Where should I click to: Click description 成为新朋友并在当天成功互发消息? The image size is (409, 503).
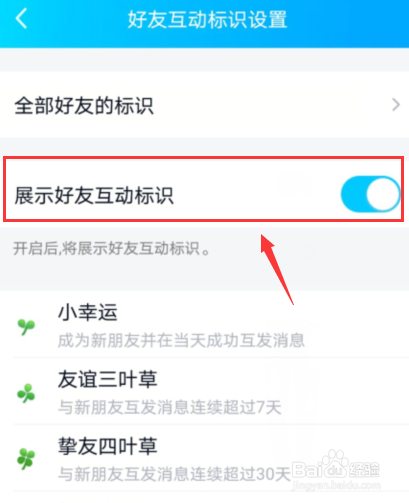[x=181, y=340]
